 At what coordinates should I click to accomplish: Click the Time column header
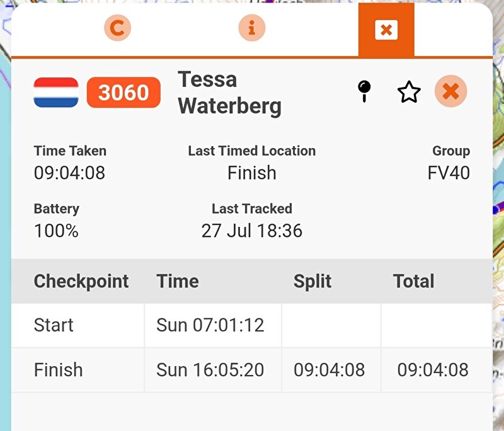(178, 281)
